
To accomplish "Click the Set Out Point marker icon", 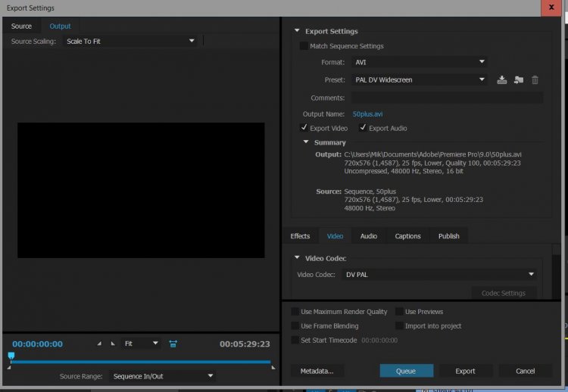I will (113, 344).
